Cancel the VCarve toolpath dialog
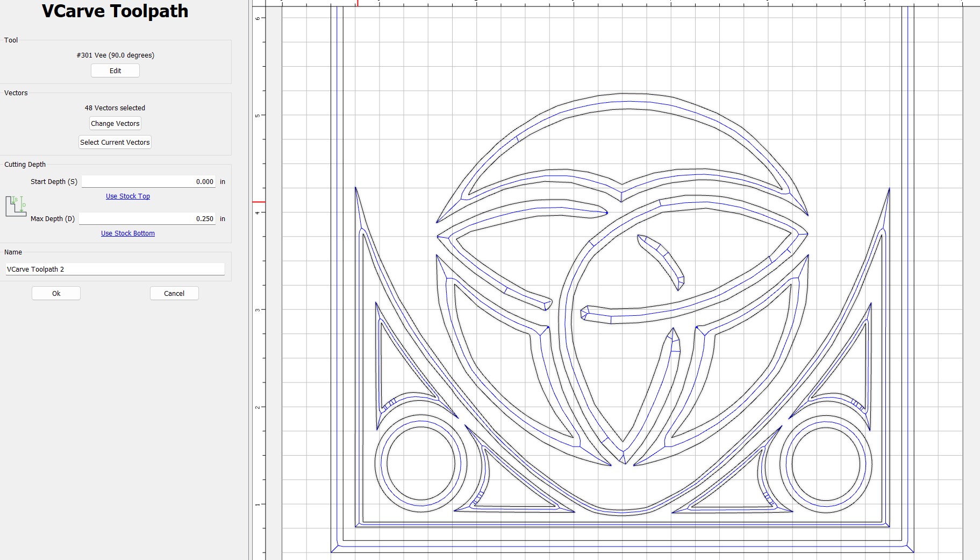This screenshot has width=980, height=560. point(174,293)
